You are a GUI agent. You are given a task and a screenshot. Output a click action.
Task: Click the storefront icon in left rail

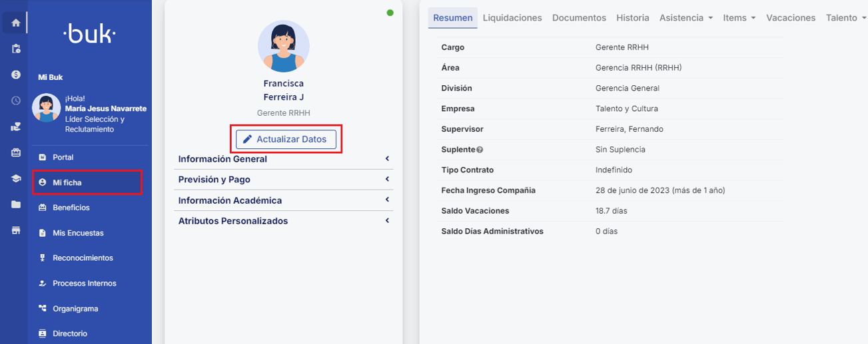tap(15, 230)
